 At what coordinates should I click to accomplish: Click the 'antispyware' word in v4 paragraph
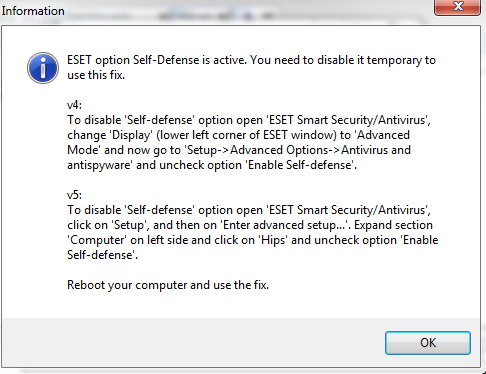[x=99, y=165]
